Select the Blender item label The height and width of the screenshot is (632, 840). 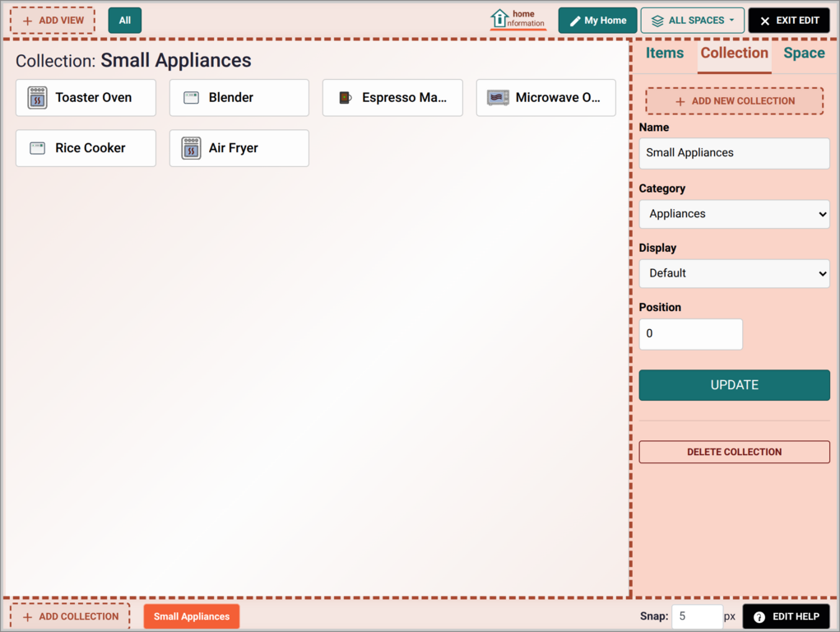coord(231,98)
